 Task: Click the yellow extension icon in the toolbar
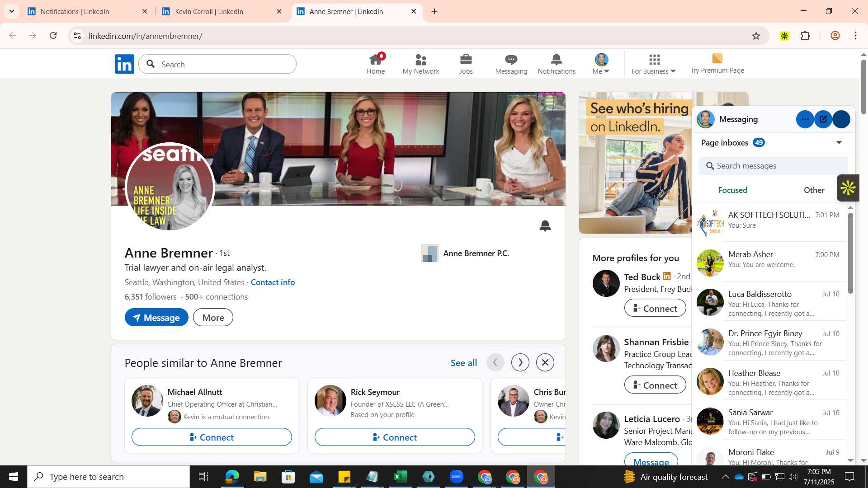(784, 36)
